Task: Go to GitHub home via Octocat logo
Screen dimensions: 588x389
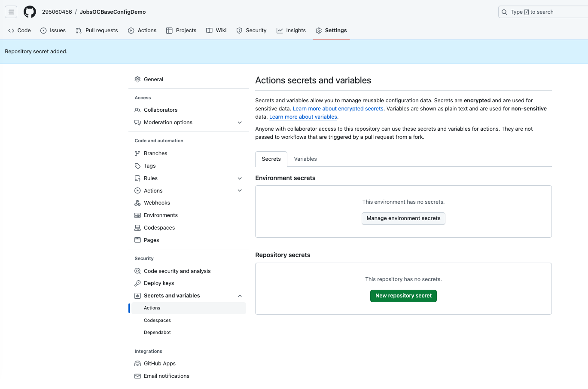Action: coord(30,12)
